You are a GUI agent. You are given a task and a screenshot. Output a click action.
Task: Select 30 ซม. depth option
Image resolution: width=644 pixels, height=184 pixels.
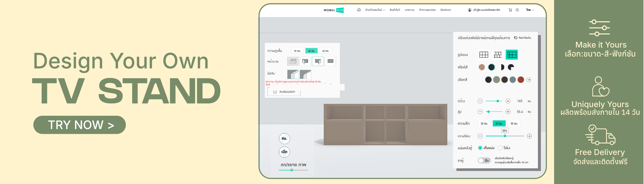point(484,124)
